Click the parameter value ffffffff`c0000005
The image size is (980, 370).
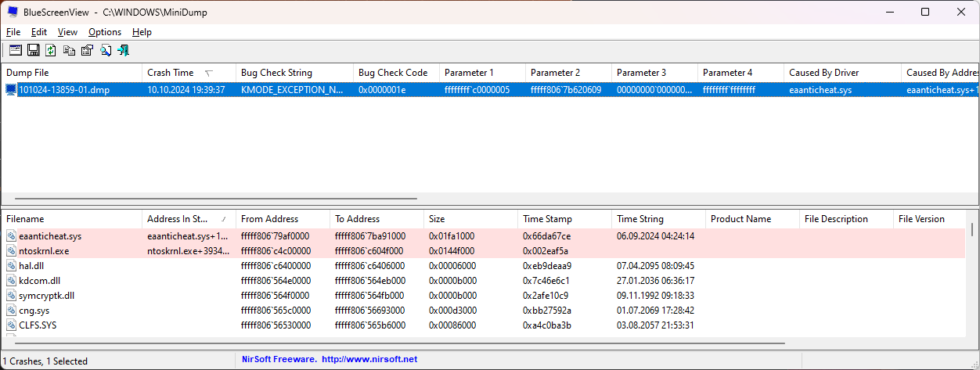(477, 90)
